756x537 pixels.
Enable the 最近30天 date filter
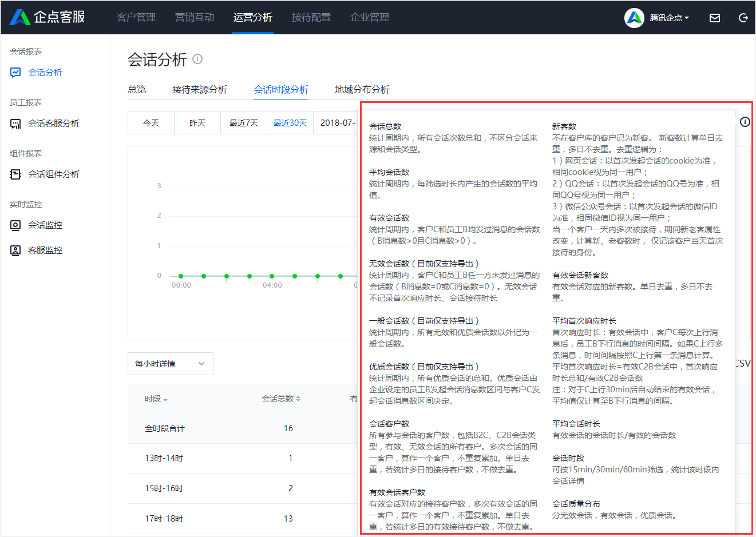[x=290, y=122]
